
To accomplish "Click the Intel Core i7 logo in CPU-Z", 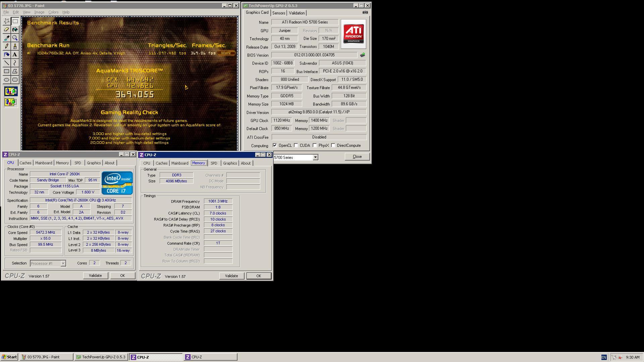I will 117,183.
